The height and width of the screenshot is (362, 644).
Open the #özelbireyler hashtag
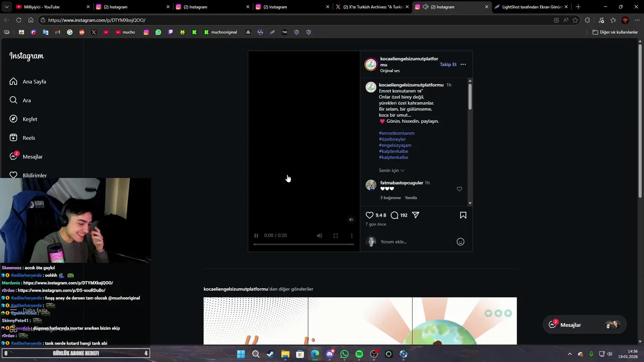[392, 139]
